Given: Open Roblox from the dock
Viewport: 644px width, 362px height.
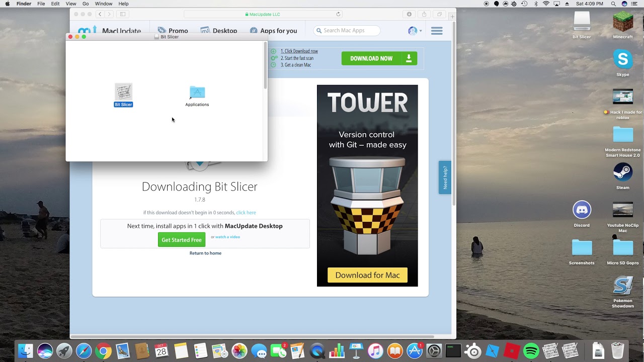Looking at the screenshot, I should (x=512, y=351).
